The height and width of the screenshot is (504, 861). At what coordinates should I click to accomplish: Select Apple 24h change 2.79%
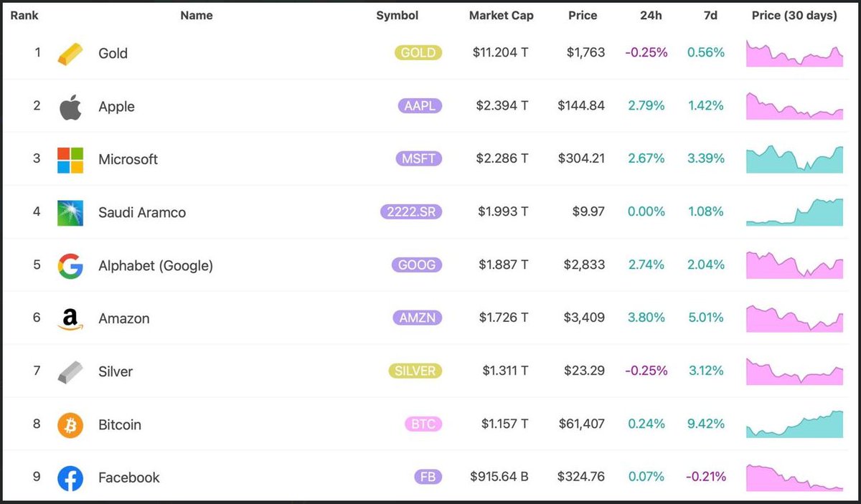646,105
